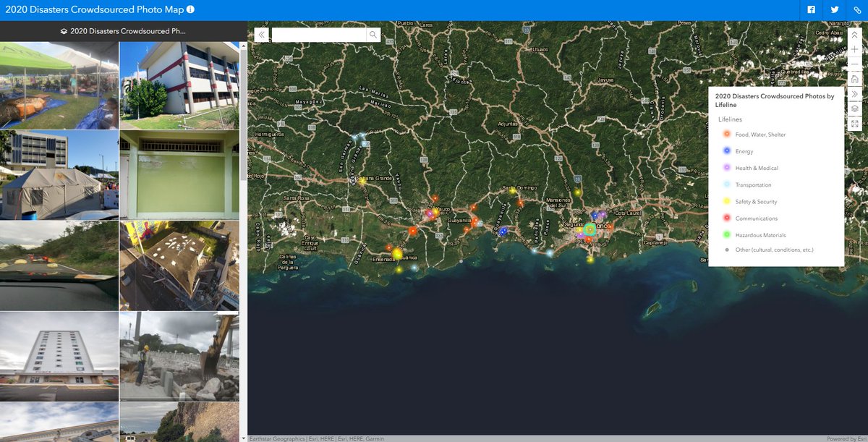Open the green canopy tent photo

[x=59, y=85]
